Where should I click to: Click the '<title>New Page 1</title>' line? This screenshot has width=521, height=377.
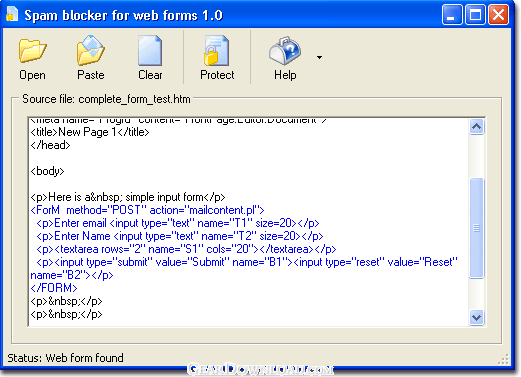(90, 132)
